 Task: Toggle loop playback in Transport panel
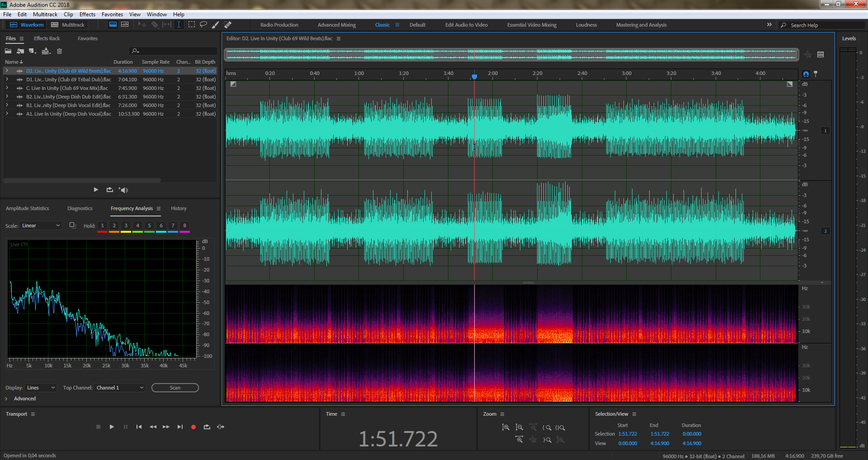207,427
